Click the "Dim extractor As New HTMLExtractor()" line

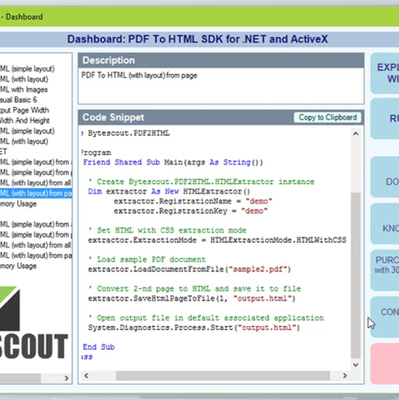tap(169, 192)
